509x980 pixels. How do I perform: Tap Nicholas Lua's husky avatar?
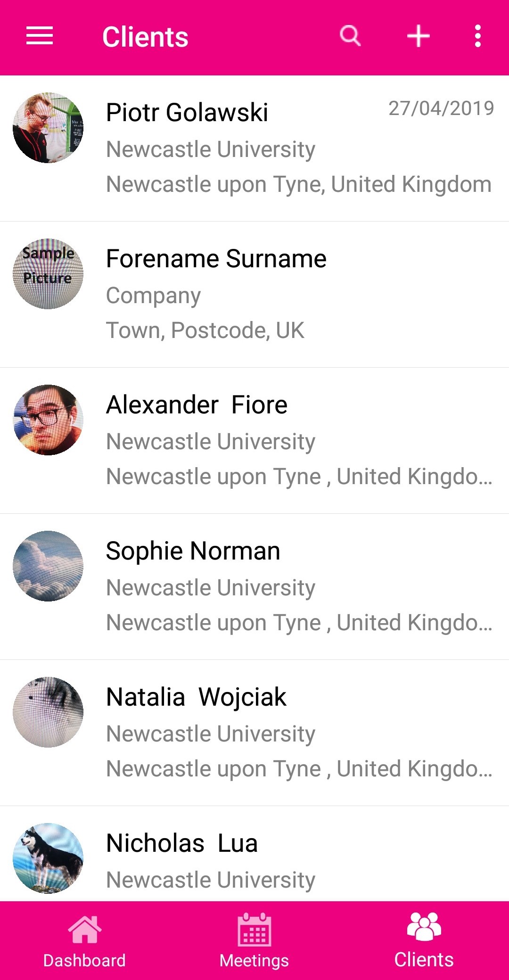click(48, 858)
